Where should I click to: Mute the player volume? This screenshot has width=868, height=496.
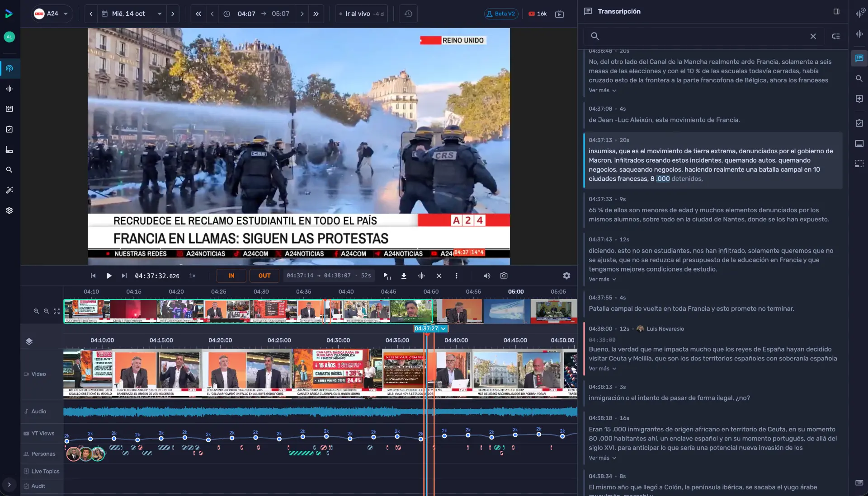487,276
